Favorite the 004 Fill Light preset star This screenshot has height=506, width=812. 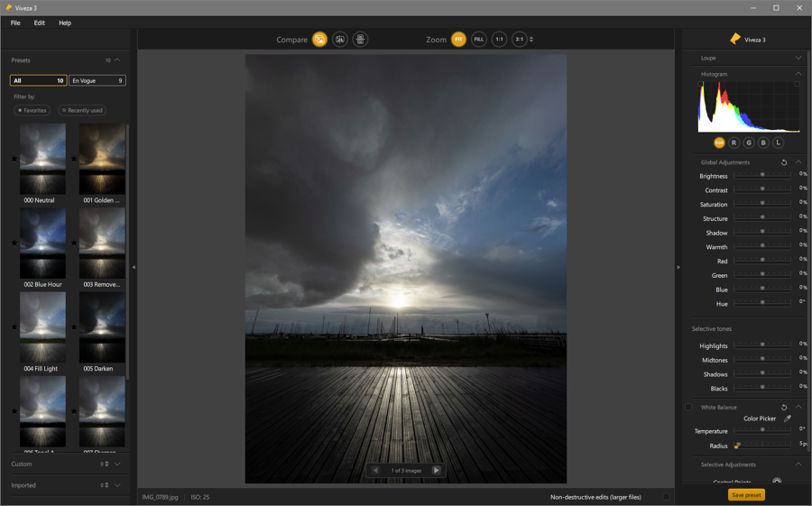(14, 327)
